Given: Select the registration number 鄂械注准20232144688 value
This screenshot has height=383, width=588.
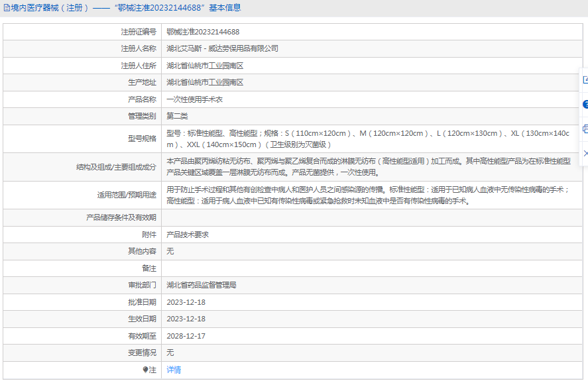Looking at the screenshot, I should [x=203, y=32].
